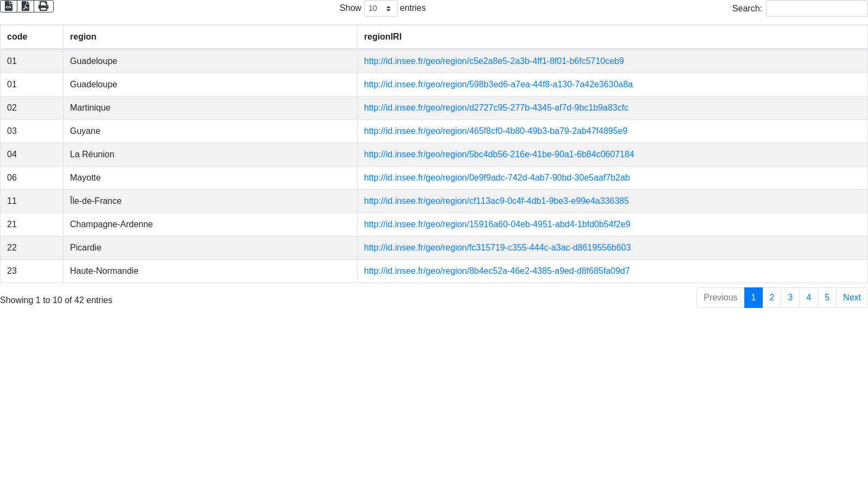The height and width of the screenshot is (488, 868).
Task: Sort table by code column header
Action: 17,37
